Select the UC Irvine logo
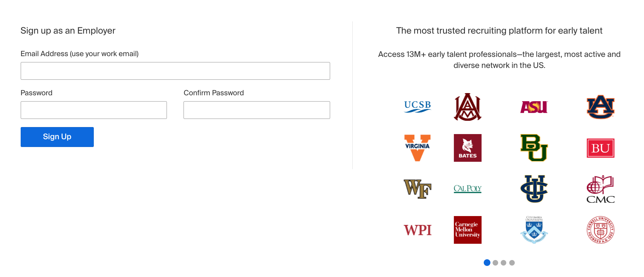Image resolution: width=644 pixels, height=277 pixels. (534, 189)
